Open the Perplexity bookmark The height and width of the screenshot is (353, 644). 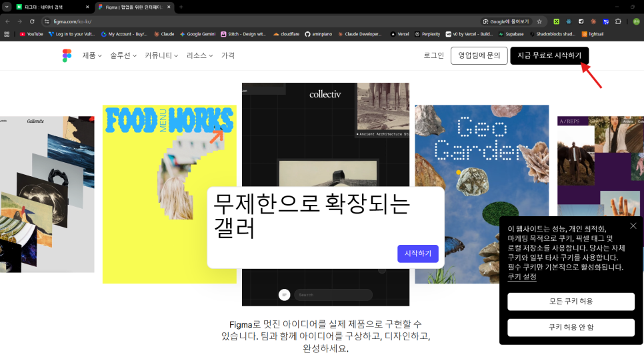pyautogui.click(x=427, y=34)
